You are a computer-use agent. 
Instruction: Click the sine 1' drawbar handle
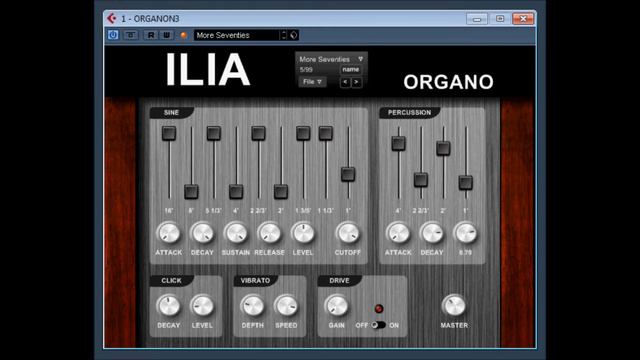(348, 174)
